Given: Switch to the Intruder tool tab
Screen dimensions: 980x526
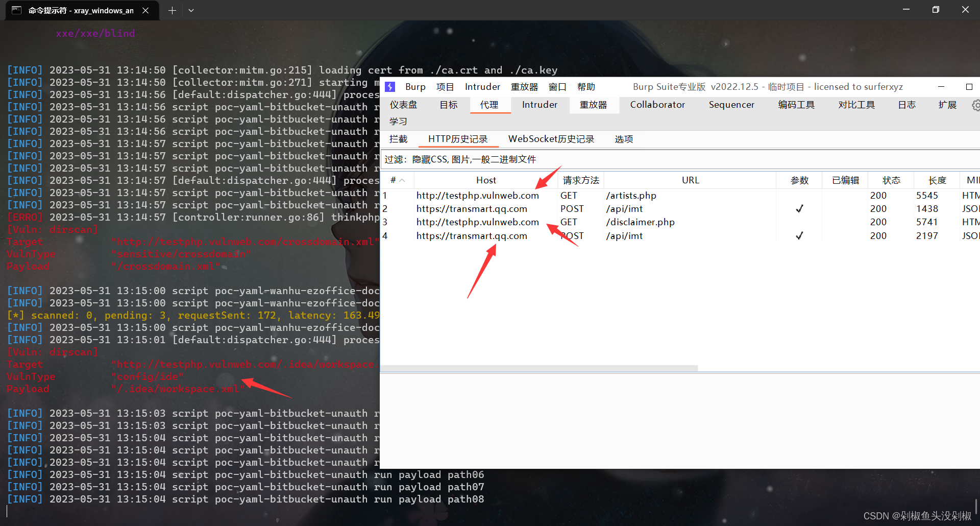Looking at the screenshot, I should (x=540, y=105).
